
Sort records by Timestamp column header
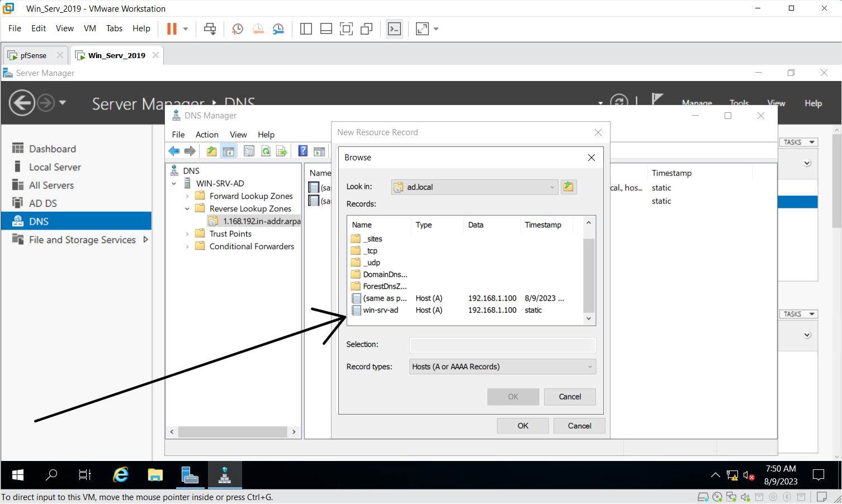pos(543,225)
